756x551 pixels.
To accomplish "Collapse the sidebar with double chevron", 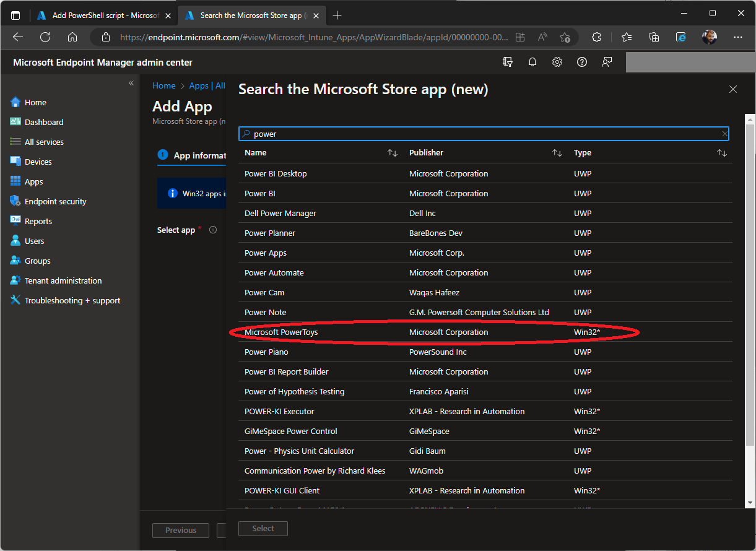I will (x=131, y=83).
